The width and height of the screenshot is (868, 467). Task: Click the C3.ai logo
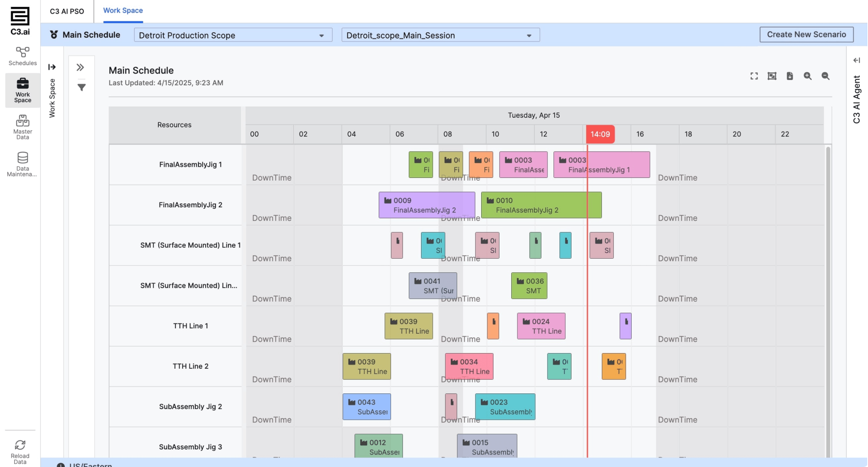click(20, 21)
